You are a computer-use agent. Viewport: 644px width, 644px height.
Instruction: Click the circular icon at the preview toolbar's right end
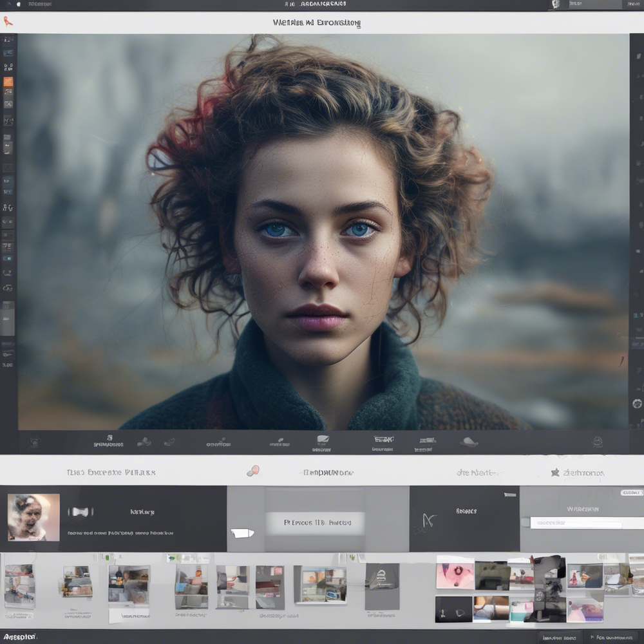pyautogui.click(x=597, y=441)
